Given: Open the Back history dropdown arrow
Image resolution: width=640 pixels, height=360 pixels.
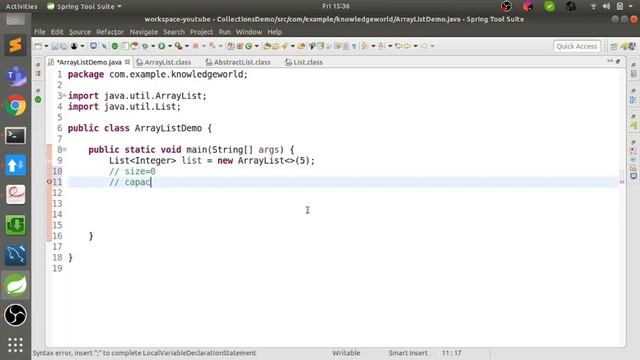Looking at the screenshot, I should coord(416,46).
